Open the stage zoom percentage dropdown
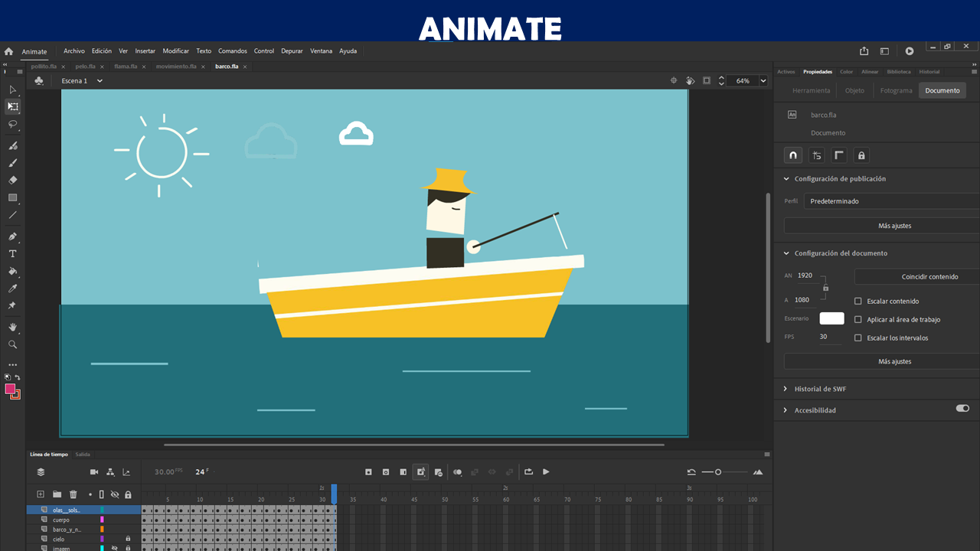 [763, 80]
